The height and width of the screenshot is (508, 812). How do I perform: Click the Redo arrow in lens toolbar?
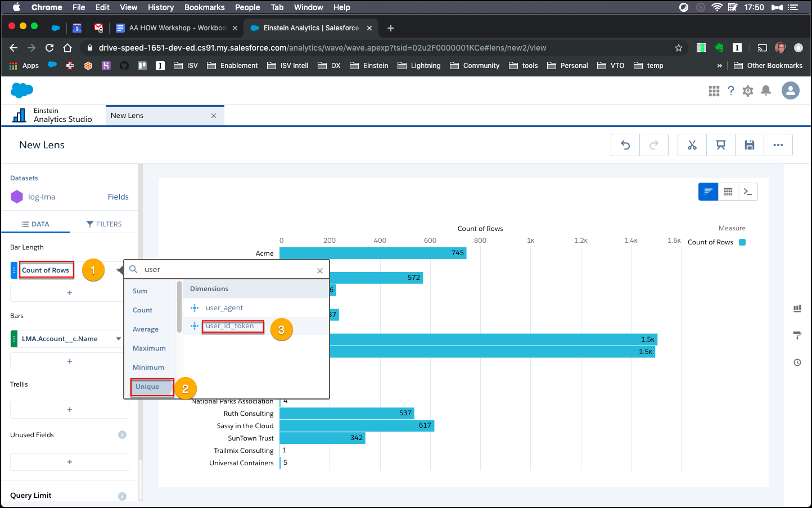click(x=654, y=145)
